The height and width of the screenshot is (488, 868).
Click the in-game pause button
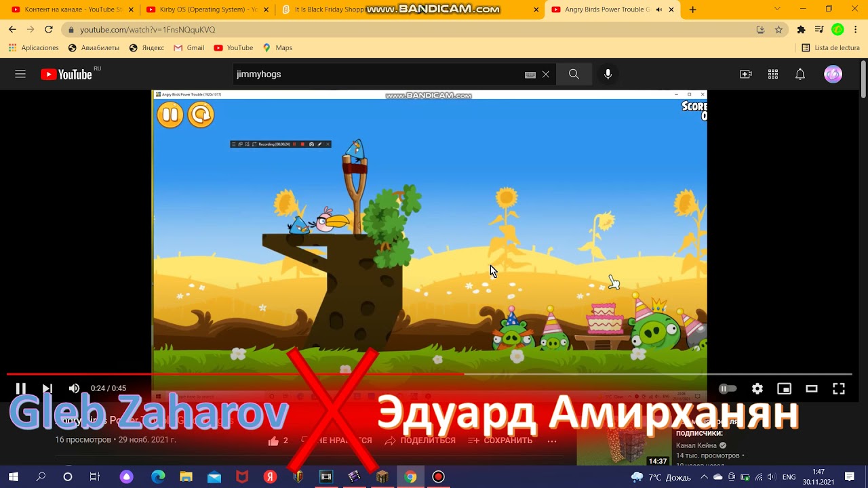tap(170, 115)
